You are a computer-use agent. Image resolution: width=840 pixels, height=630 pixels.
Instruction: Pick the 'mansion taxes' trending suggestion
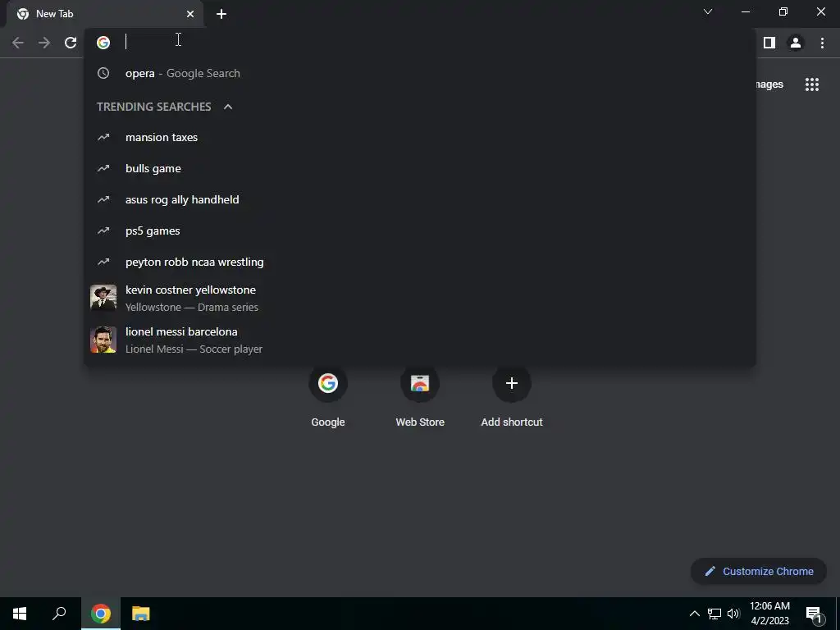coord(420,137)
